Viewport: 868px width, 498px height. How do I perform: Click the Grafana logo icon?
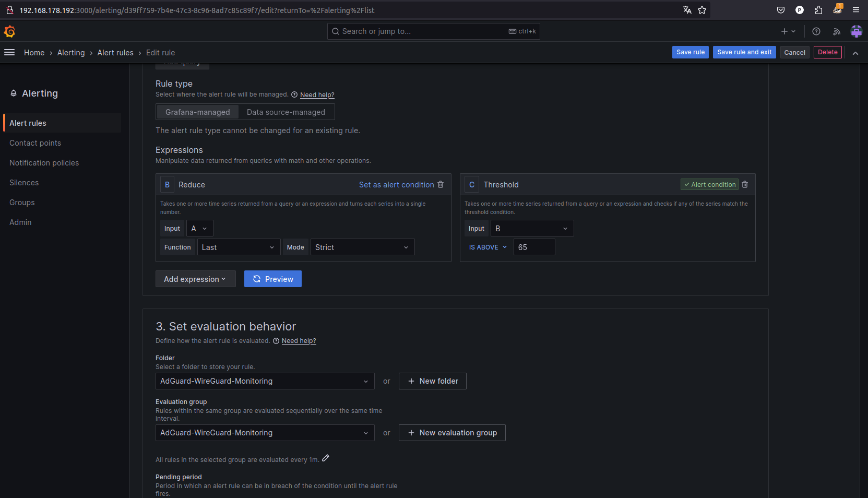click(x=9, y=32)
